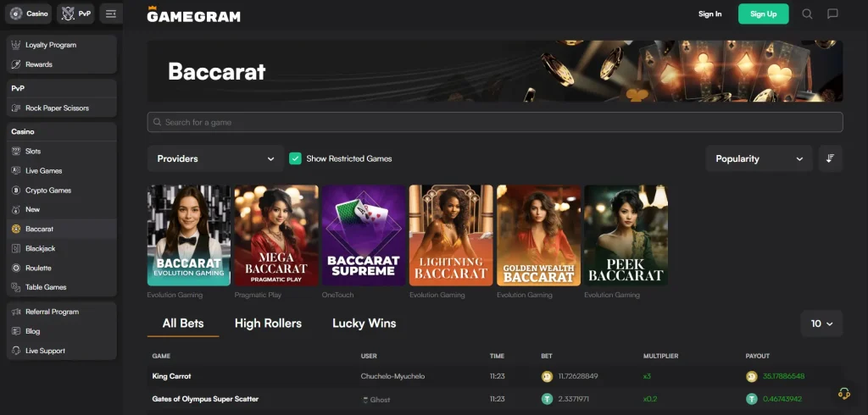
Task: Uncheck the Show Restricted Games checkbox
Action: point(295,158)
